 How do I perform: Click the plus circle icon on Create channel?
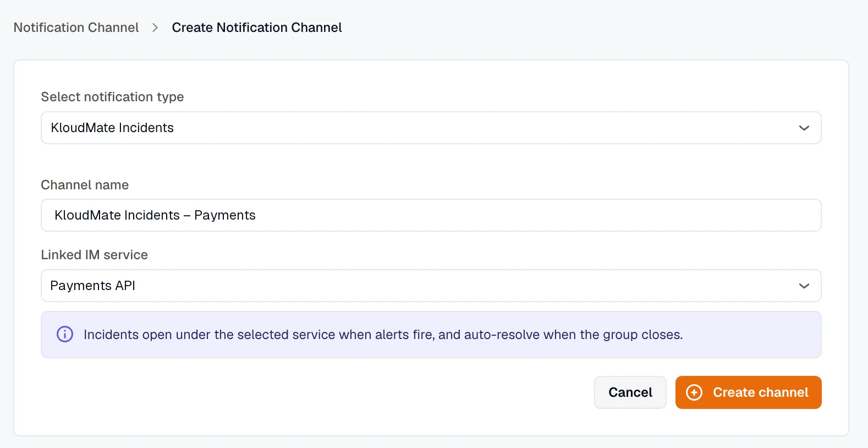[x=694, y=392]
